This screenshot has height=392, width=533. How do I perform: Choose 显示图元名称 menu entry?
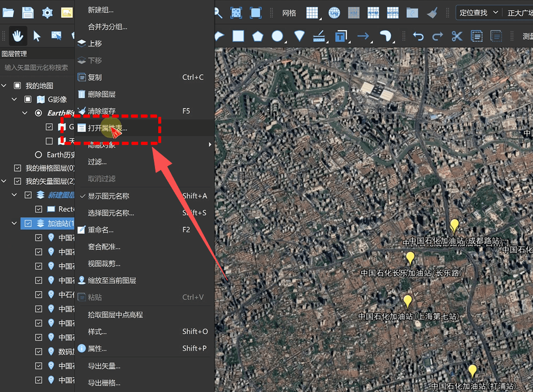144,196
